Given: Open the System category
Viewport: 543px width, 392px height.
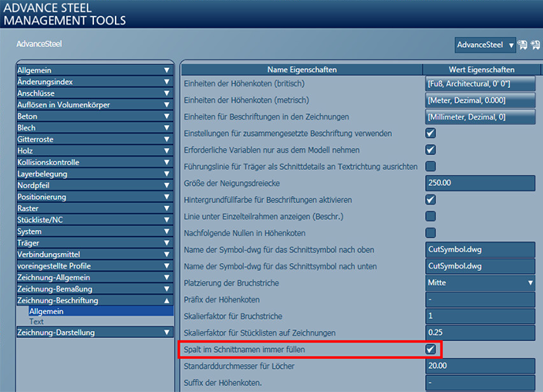Looking at the screenshot, I should click(x=95, y=231).
